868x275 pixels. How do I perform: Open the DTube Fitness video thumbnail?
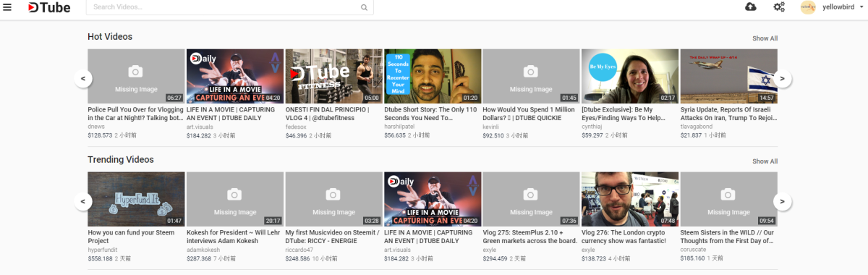(333, 76)
